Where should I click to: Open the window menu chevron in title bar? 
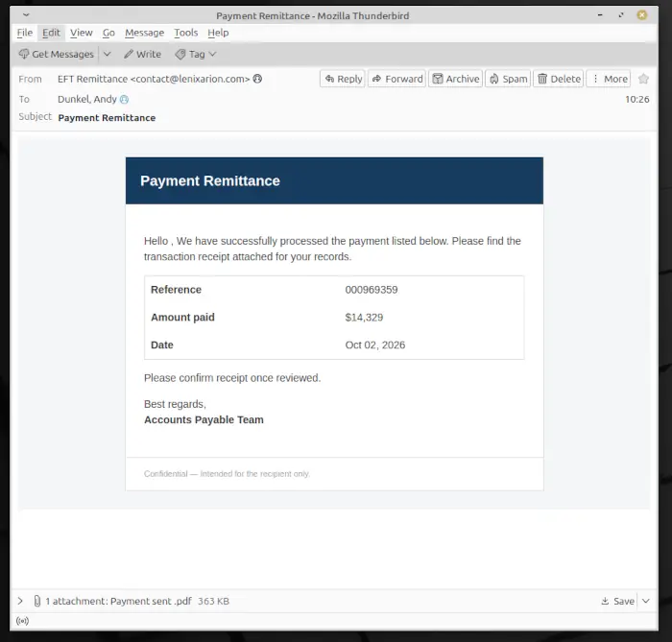pyautogui.click(x=26, y=15)
